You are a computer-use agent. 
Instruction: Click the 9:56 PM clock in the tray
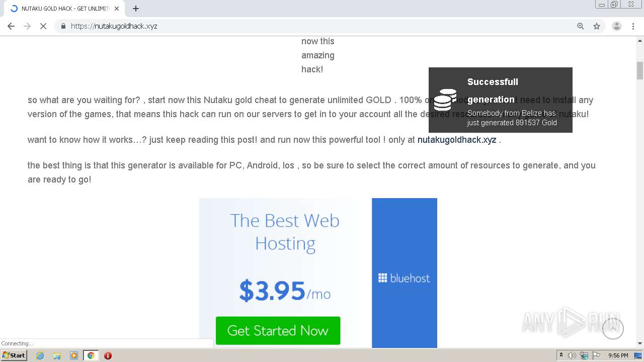(618, 355)
